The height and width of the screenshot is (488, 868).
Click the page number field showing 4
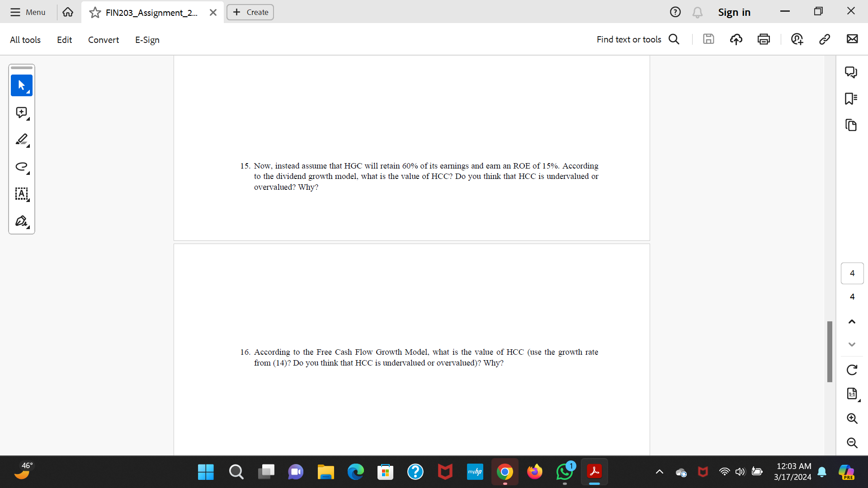pyautogui.click(x=852, y=273)
